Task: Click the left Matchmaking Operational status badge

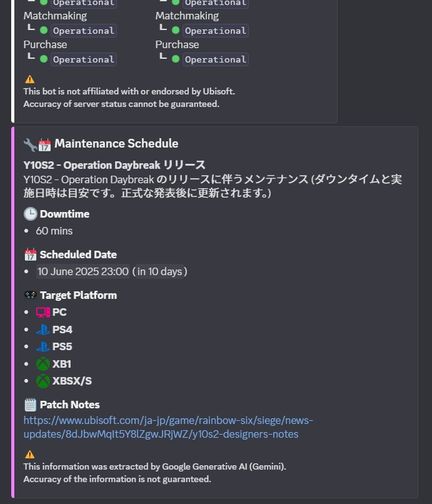Action: 83,31
